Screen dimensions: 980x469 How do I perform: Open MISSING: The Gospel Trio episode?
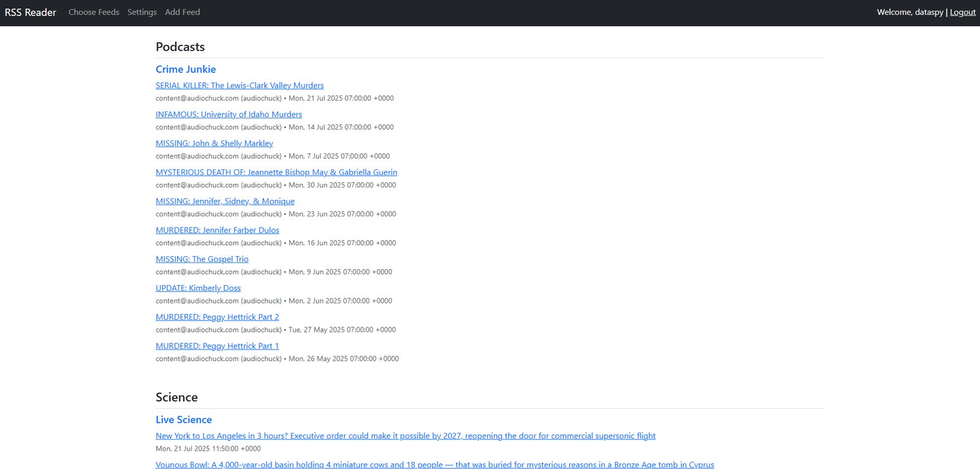(202, 259)
